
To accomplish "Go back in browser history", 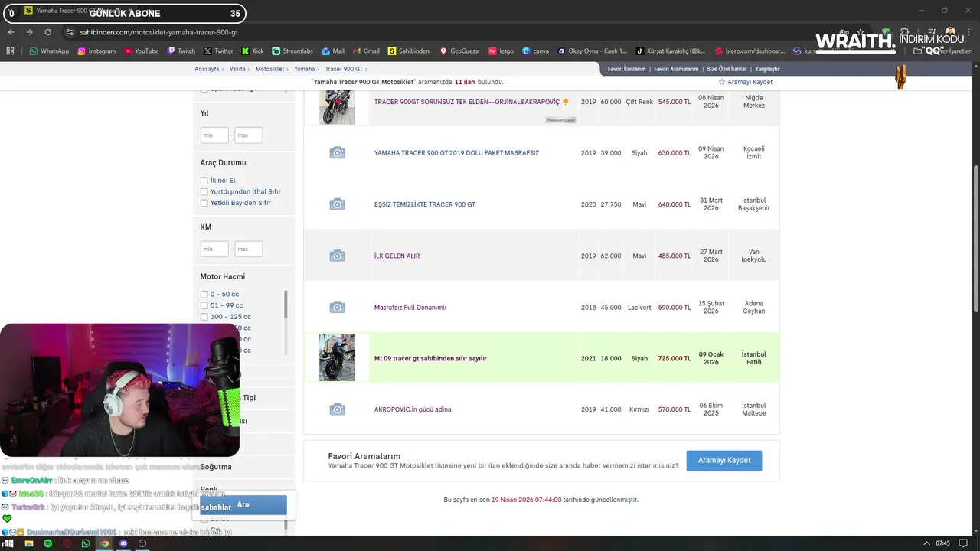I will 11,32.
